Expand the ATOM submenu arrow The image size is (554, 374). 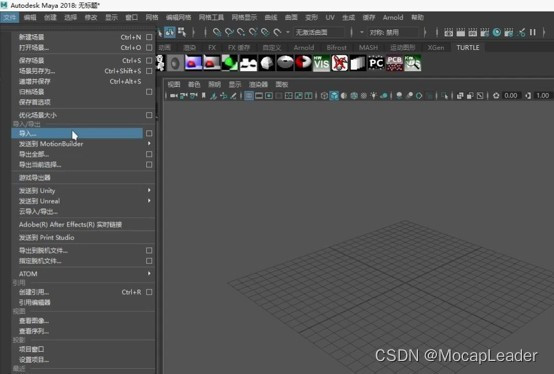[149, 273]
